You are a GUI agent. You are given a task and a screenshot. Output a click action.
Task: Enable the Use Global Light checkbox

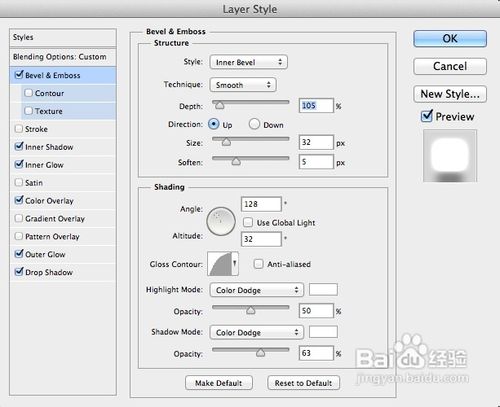pos(248,222)
